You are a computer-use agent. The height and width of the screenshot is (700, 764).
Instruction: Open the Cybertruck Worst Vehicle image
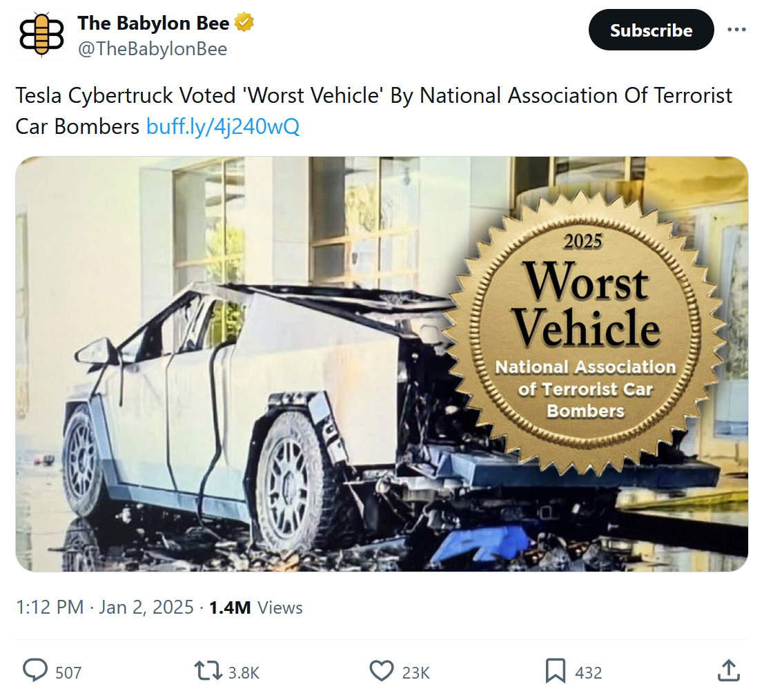[382, 364]
